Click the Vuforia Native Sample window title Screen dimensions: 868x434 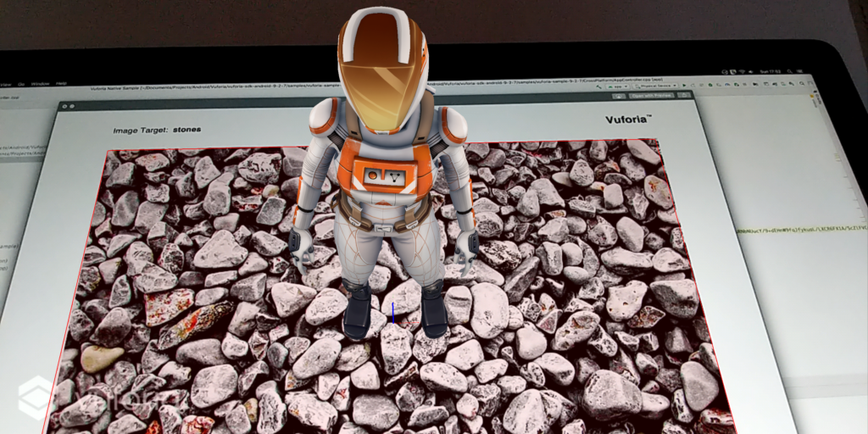pyautogui.click(x=115, y=88)
